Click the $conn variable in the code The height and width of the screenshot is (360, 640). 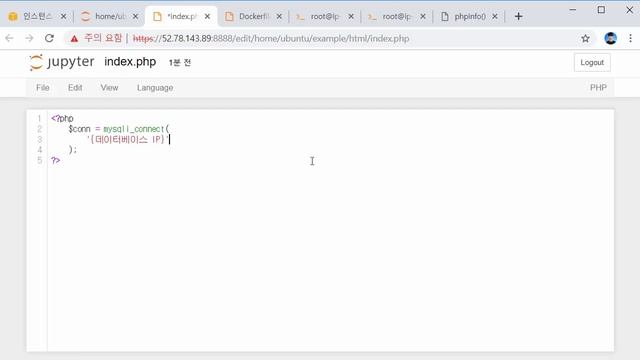79,129
